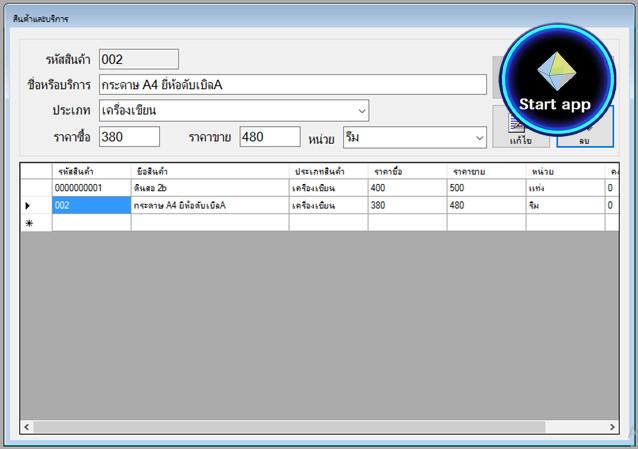Open the ประเภท category dropdown
The height and width of the screenshot is (449, 638).
pyautogui.click(x=360, y=110)
